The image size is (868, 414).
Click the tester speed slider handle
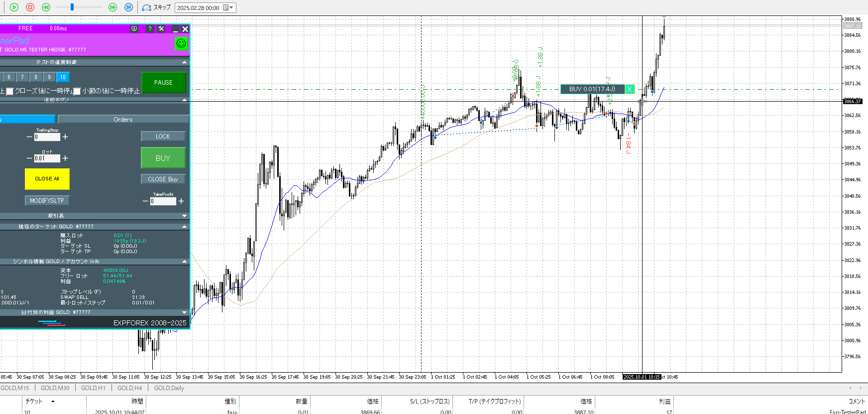pos(72,7)
